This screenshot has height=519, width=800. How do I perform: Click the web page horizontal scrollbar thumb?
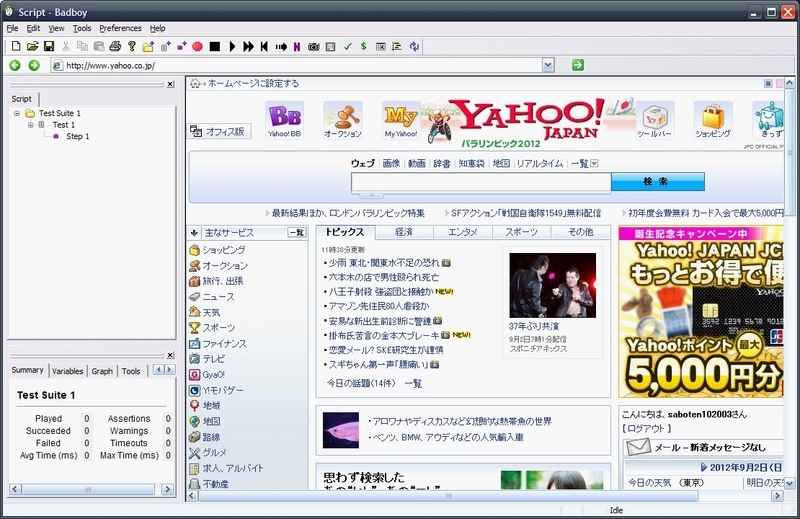point(448,496)
